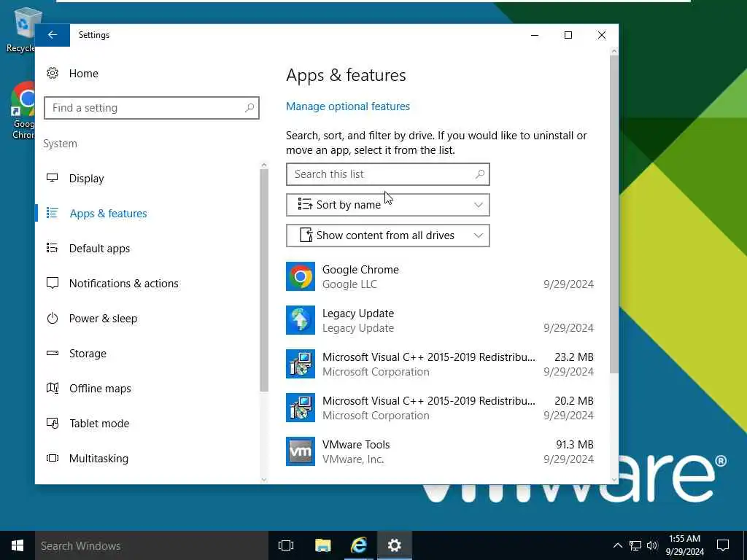
Task: Click the Settings gear on the taskbar
Action: 395,545
